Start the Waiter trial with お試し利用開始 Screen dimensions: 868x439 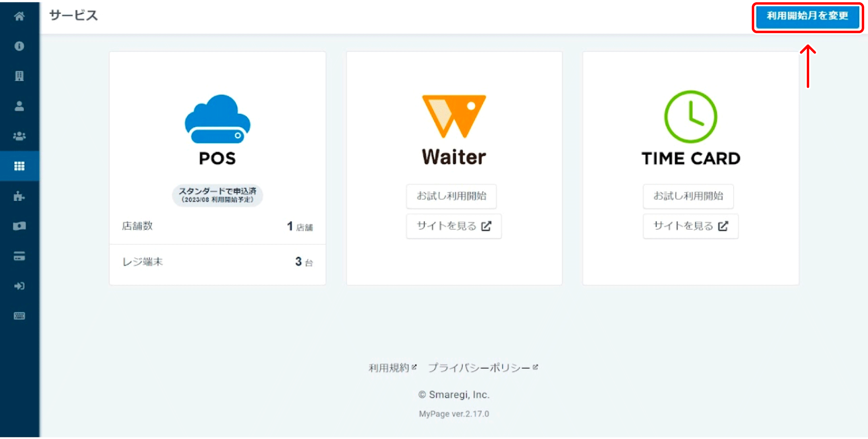click(x=451, y=196)
